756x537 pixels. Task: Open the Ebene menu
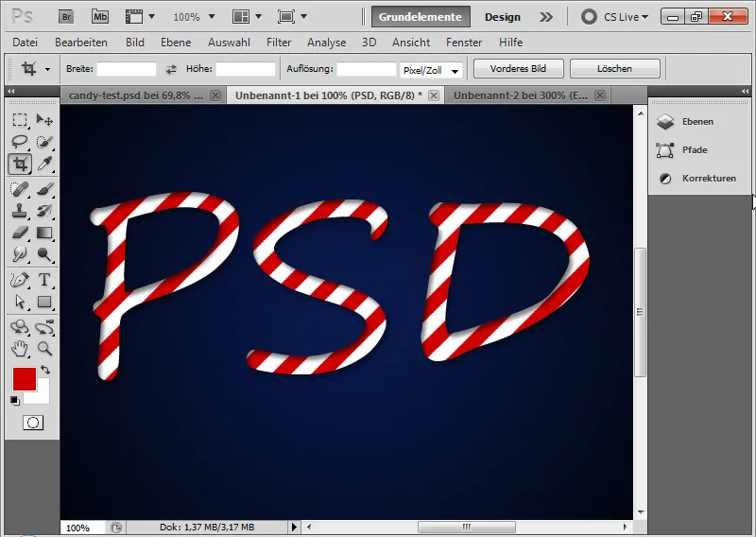click(x=176, y=43)
